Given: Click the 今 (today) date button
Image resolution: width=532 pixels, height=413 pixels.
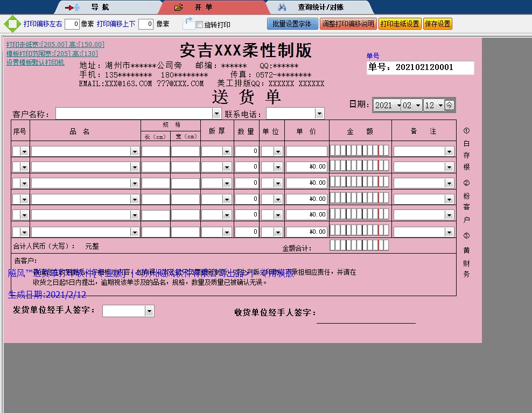Looking at the screenshot, I should click(x=450, y=105).
